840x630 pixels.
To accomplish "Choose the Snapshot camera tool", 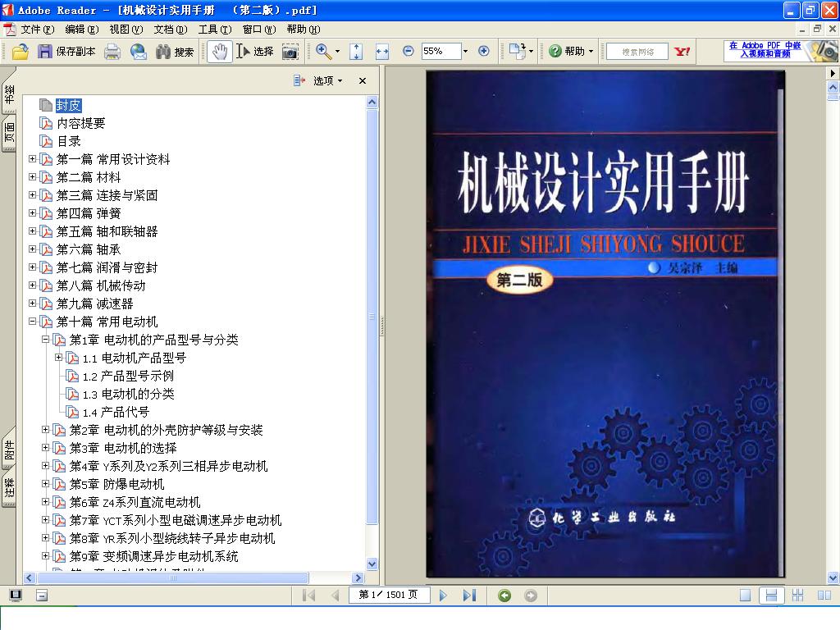I will (290, 52).
